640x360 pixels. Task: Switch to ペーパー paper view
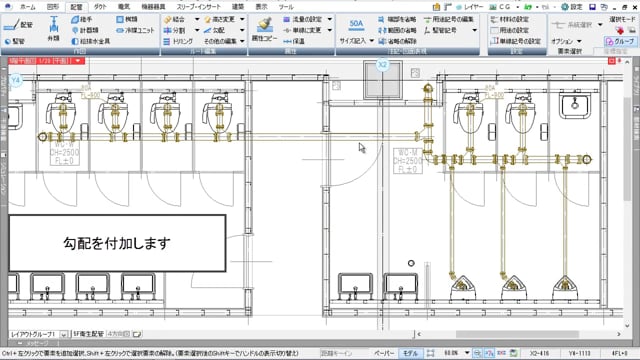[384, 353]
